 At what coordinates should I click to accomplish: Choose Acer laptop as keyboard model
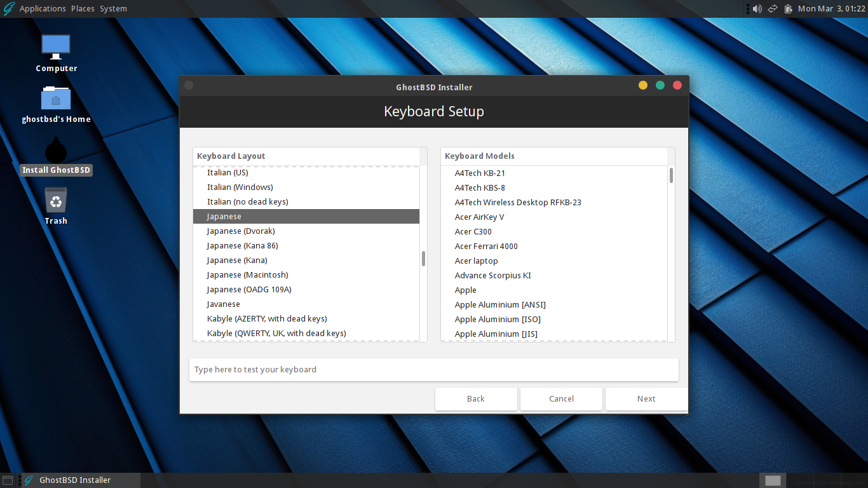point(476,261)
